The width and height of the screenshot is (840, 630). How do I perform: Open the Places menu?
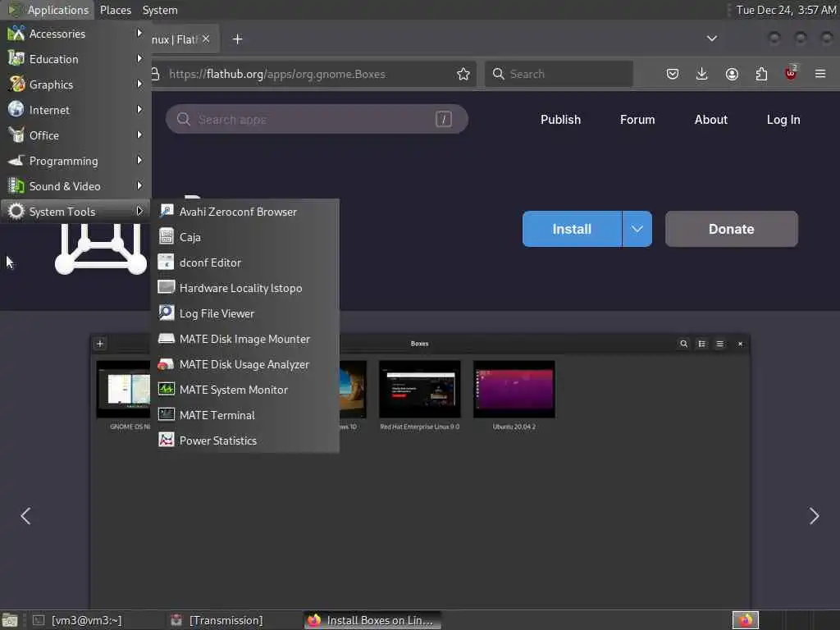coord(115,10)
